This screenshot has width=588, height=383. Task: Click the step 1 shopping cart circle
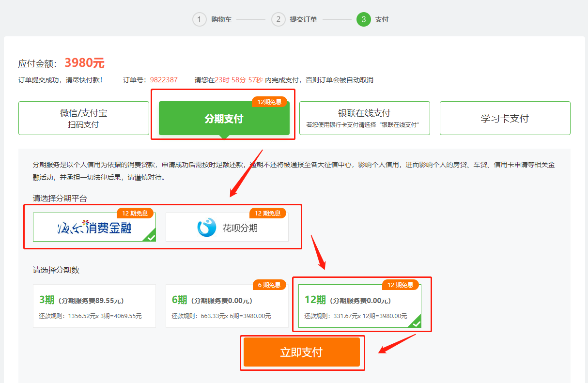[199, 19]
